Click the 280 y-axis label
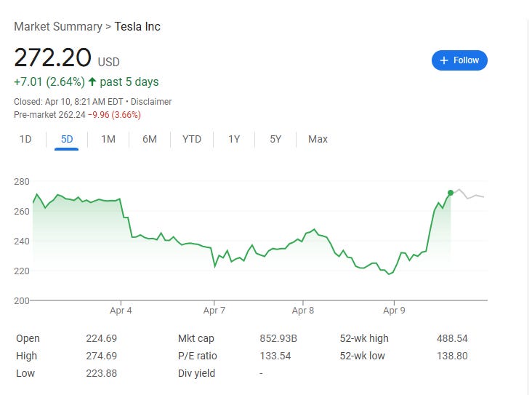Viewport: 532px width, 395px height. coord(22,182)
